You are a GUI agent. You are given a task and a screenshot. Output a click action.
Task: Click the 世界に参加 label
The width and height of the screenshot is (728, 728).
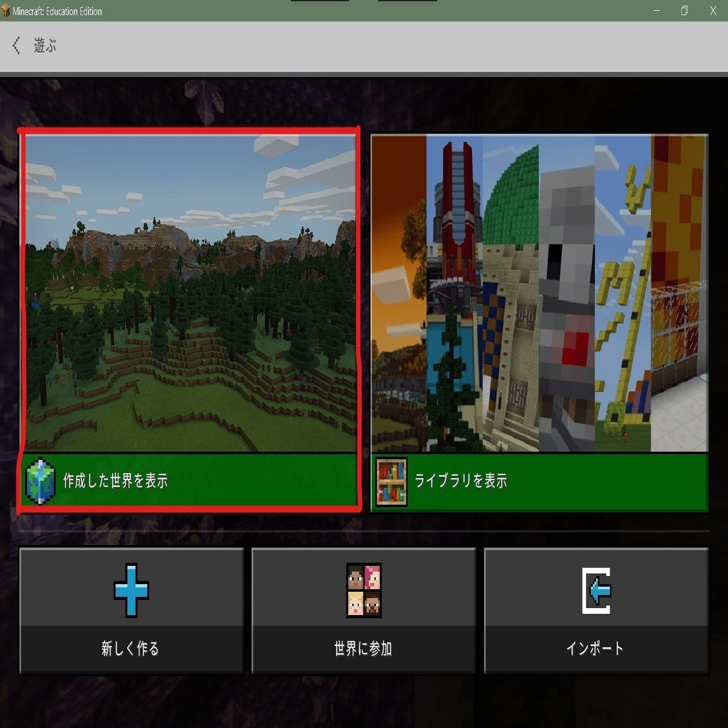(363, 649)
